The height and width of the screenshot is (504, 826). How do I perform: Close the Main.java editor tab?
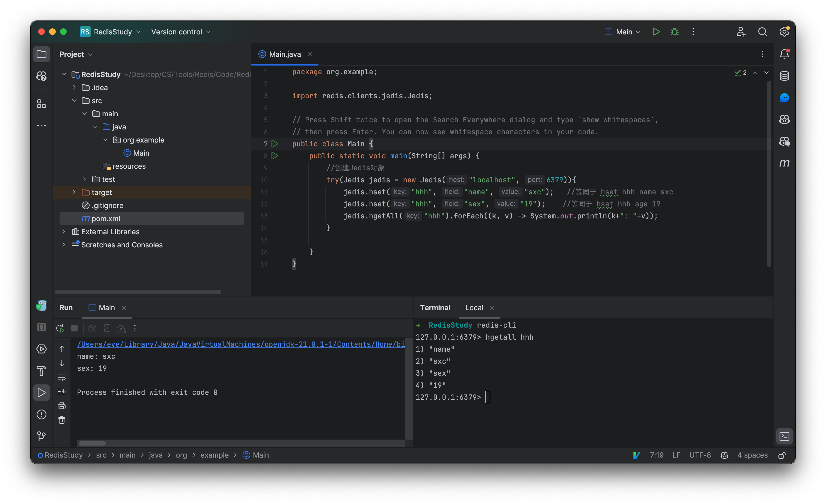coord(310,54)
